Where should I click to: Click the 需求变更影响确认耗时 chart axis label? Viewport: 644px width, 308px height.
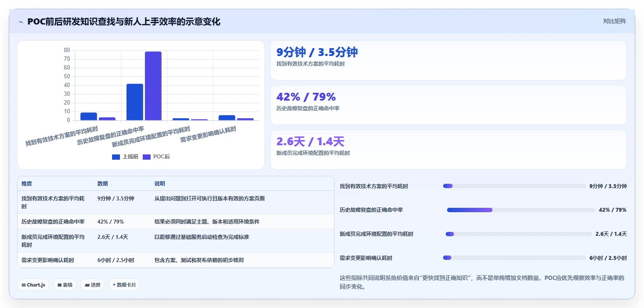point(208,135)
